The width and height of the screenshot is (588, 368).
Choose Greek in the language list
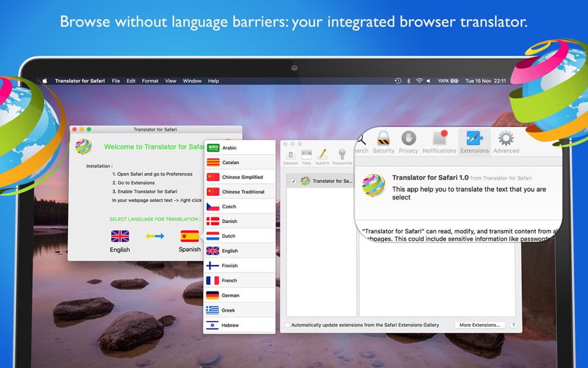(240, 310)
